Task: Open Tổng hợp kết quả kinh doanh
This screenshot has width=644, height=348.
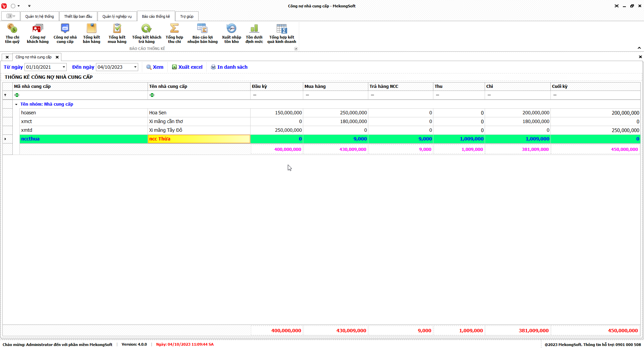Action: pos(281,33)
